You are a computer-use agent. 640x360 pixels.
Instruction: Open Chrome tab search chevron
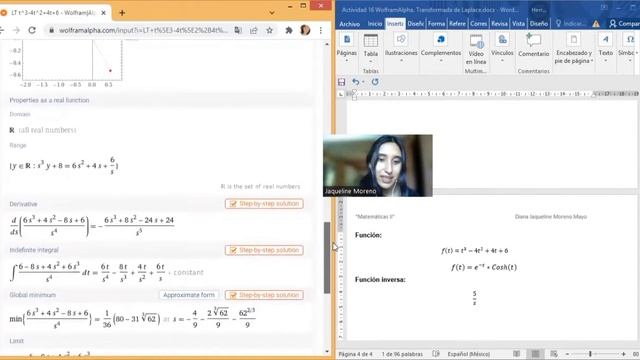tap(272, 13)
